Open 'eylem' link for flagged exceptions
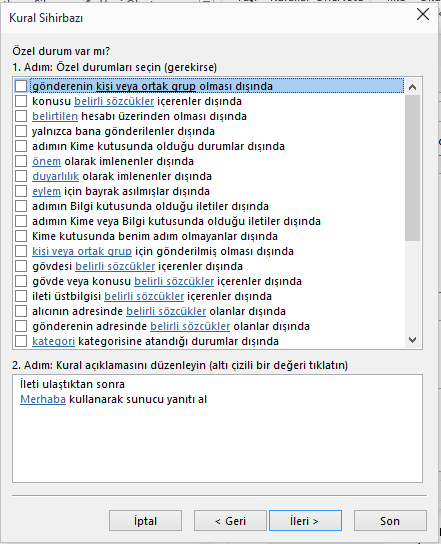Screen dimensions: 441x544 [x=46, y=191]
